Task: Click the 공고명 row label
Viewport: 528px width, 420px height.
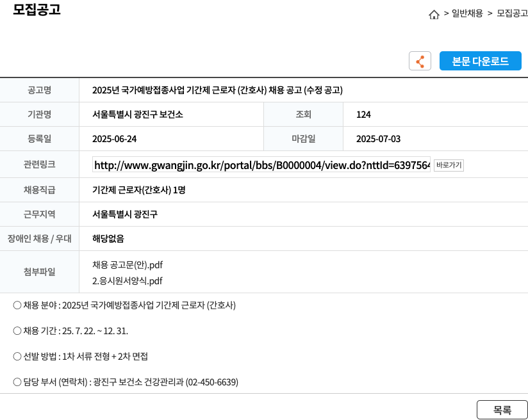Action: [x=39, y=90]
